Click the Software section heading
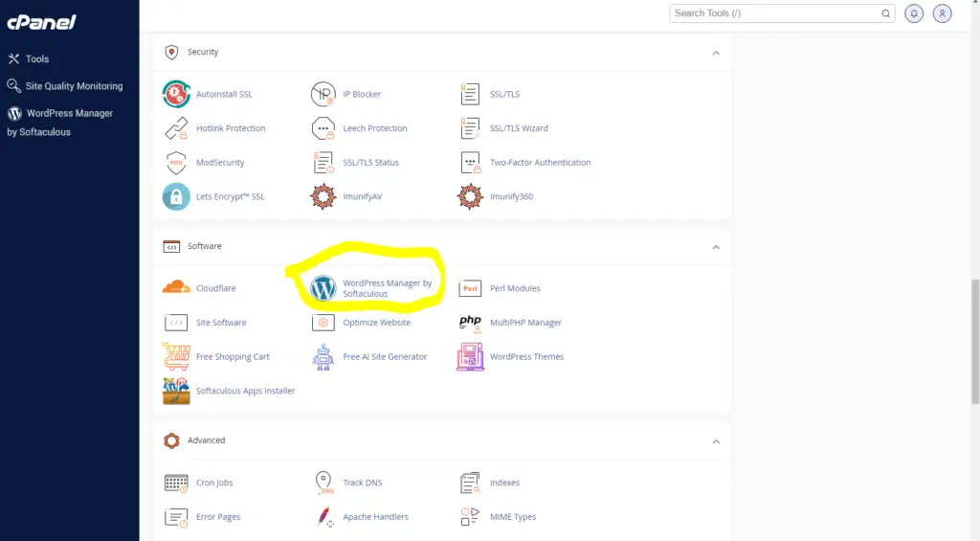 [x=205, y=246]
